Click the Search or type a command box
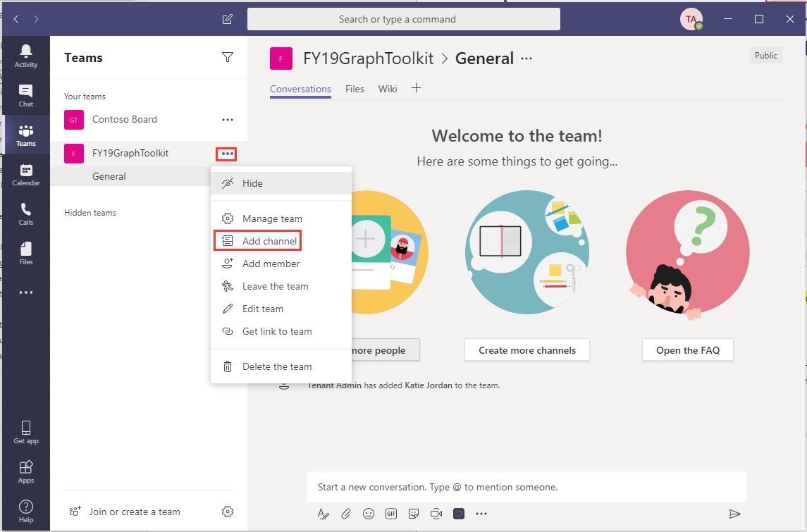 [x=404, y=19]
